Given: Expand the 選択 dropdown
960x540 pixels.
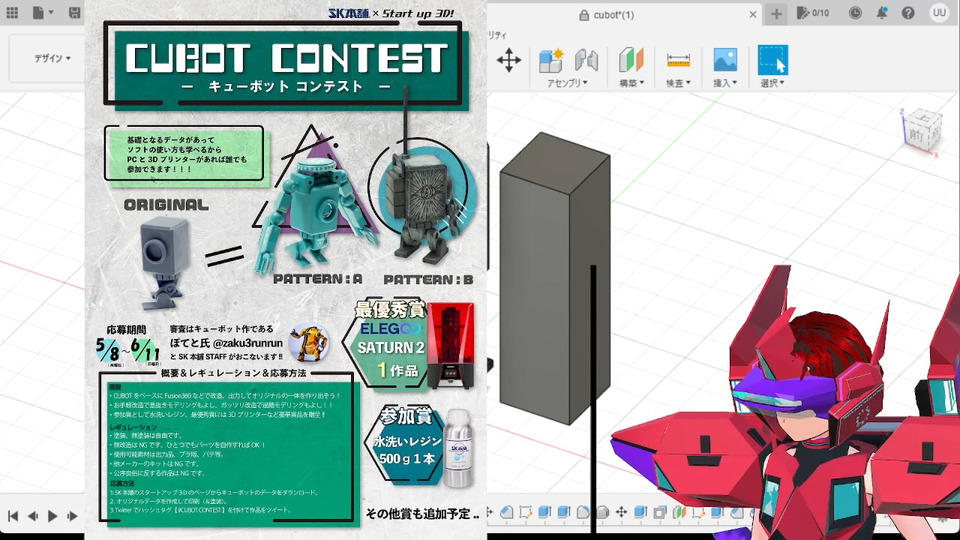Looking at the screenshot, I should [x=773, y=83].
